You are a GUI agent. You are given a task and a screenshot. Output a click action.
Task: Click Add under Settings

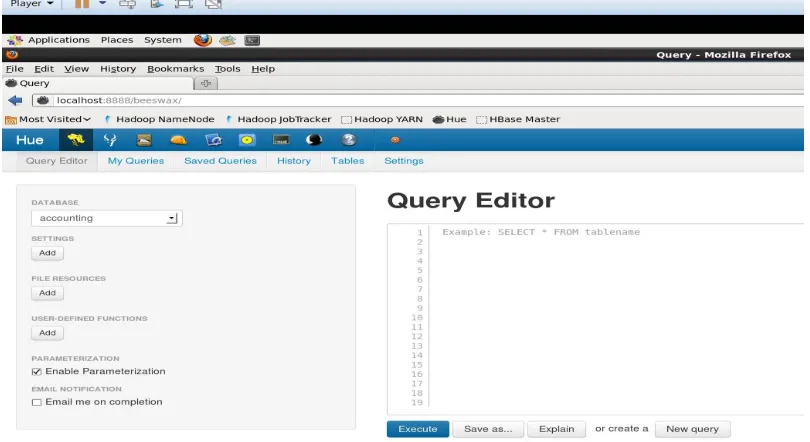pyautogui.click(x=48, y=253)
